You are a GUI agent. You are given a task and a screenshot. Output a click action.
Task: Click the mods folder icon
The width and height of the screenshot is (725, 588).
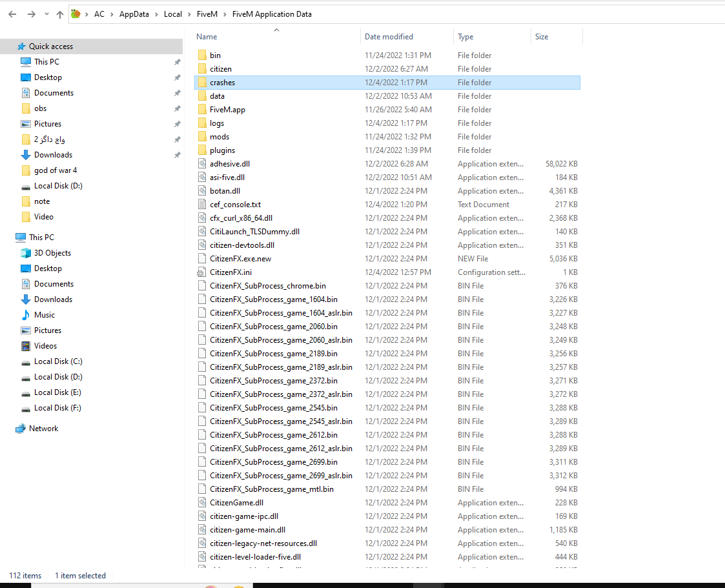tap(202, 136)
